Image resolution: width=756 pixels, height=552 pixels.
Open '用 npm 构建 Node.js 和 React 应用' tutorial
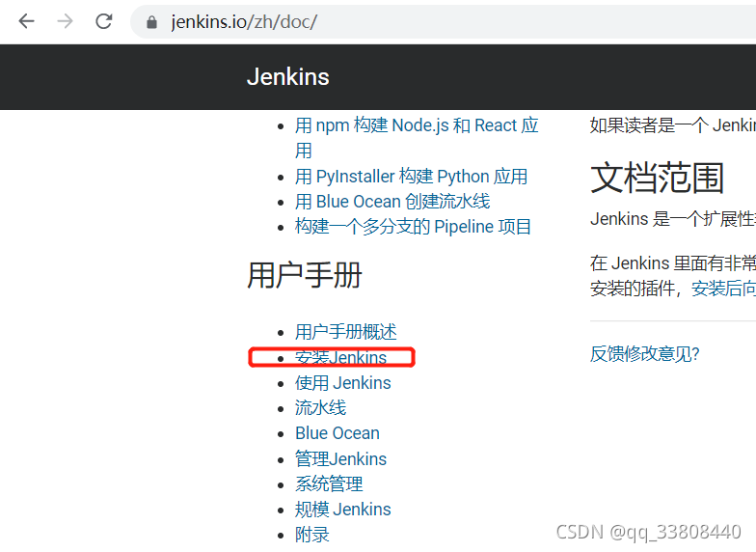point(417,137)
